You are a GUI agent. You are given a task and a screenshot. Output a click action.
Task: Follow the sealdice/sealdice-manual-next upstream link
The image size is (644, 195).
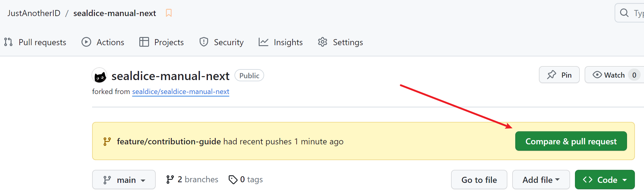point(181,92)
